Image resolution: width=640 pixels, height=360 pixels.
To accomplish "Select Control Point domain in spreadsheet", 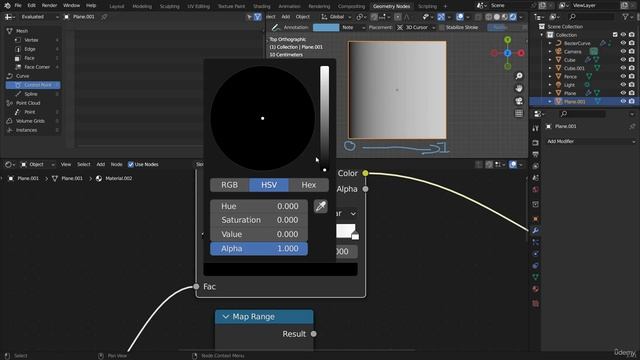I will pyautogui.click(x=33, y=85).
